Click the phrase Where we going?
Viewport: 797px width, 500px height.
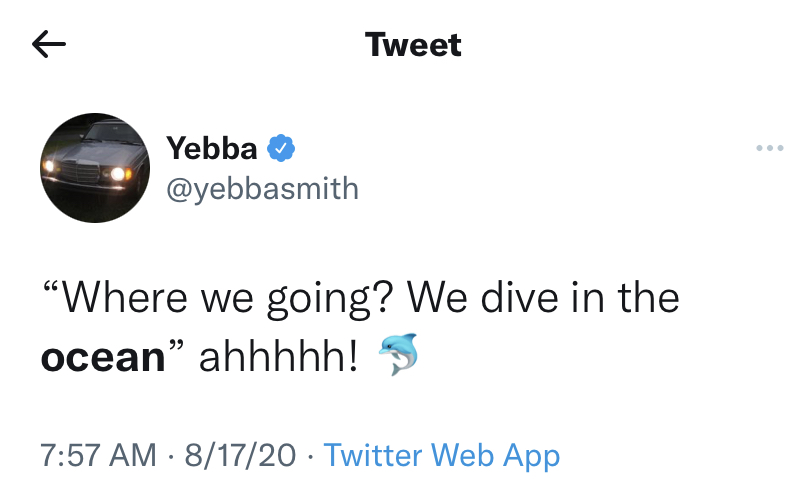228,299
